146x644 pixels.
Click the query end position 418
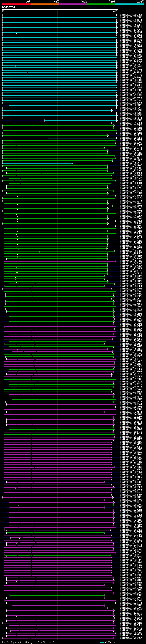[115, 11]
